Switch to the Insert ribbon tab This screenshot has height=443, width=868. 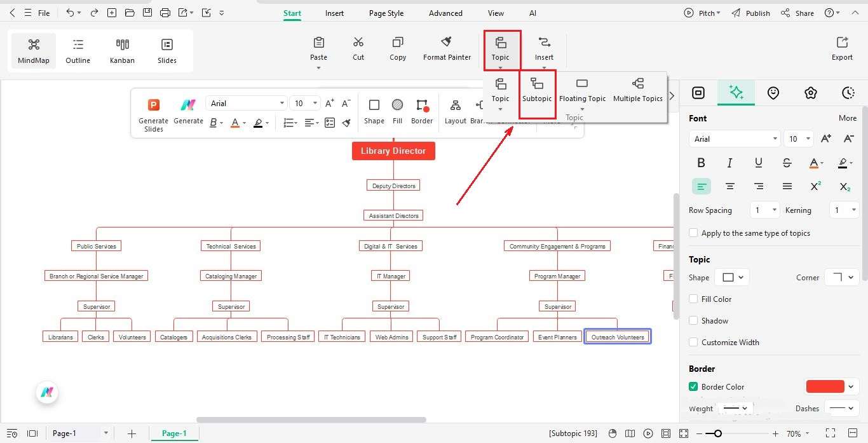click(x=334, y=13)
